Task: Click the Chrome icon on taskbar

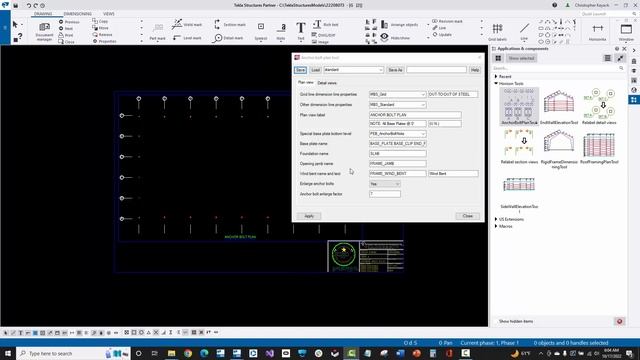Action: tap(188, 353)
